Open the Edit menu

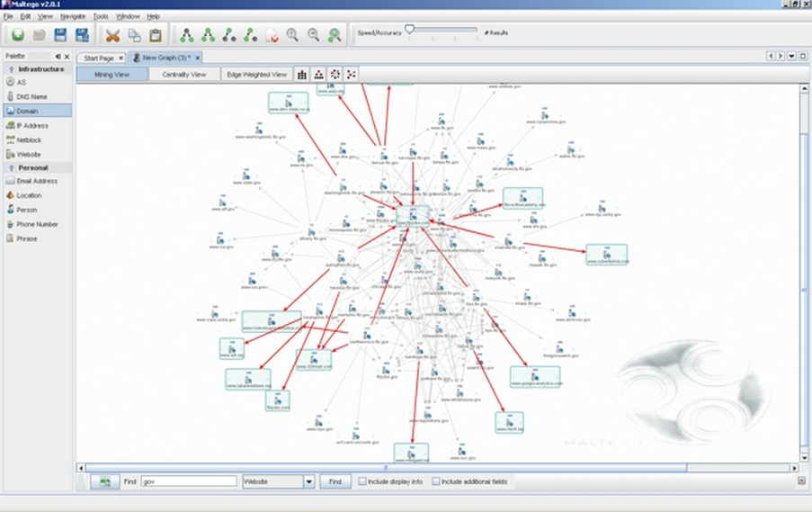(x=25, y=16)
